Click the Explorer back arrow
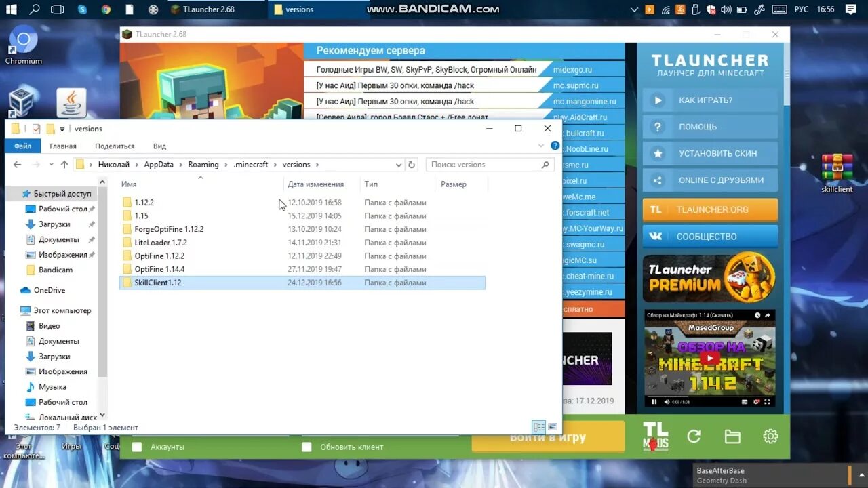 (18, 165)
